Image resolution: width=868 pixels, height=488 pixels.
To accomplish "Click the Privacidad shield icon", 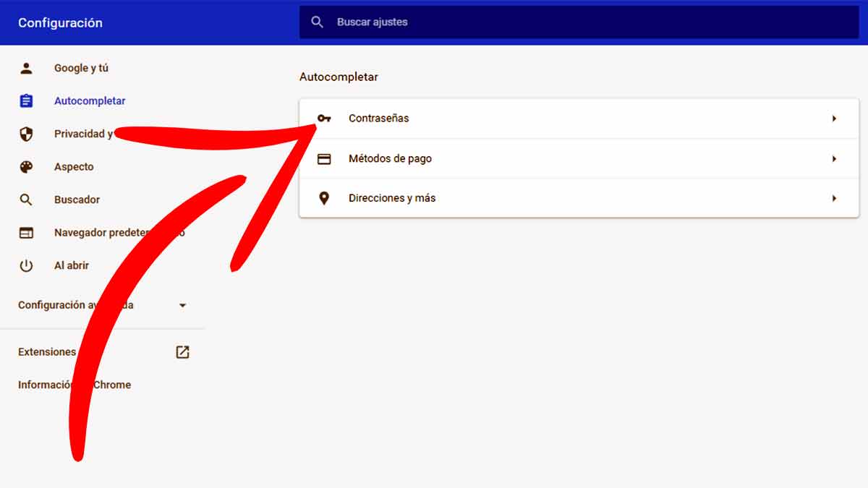I will (x=27, y=133).
